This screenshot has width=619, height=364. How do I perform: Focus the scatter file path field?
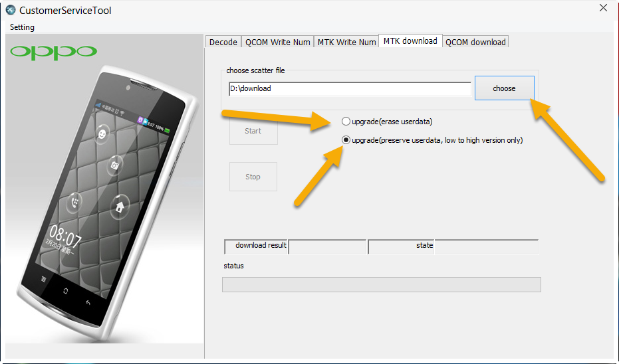pyautogui.click(x=350, y=89)
